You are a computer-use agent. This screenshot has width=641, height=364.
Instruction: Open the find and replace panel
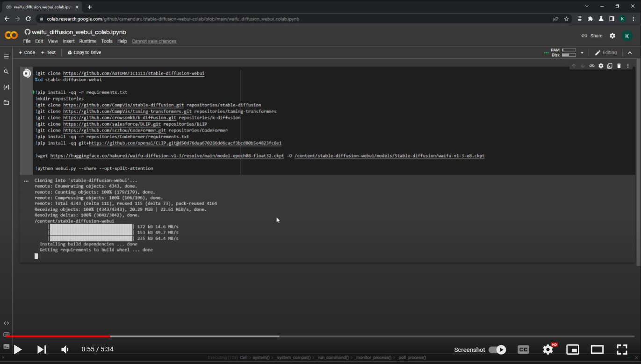point(6,71)
